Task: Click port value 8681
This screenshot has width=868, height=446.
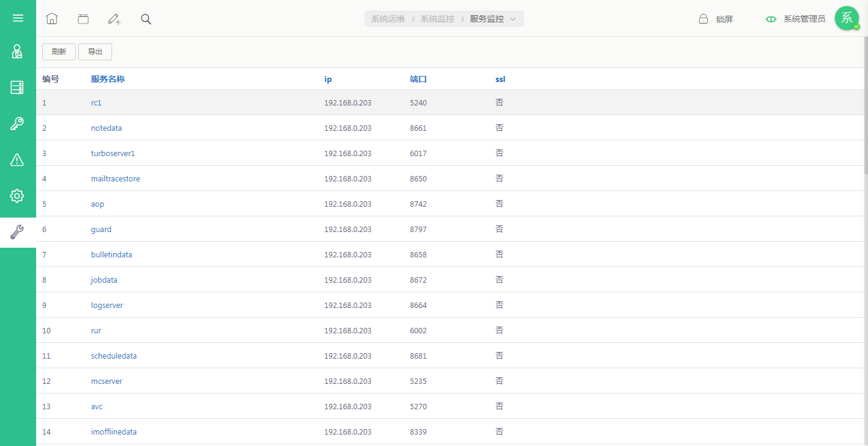Action: [x=418, y=356]
